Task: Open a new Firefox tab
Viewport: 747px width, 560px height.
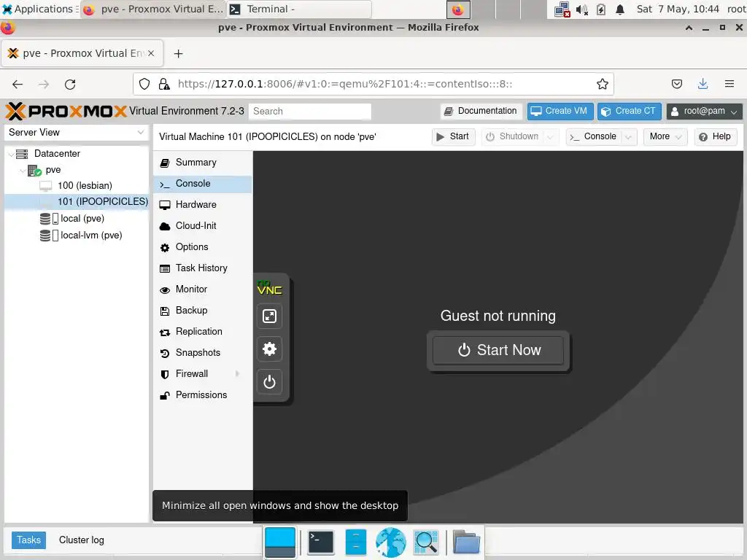Action: click(178, 54)
